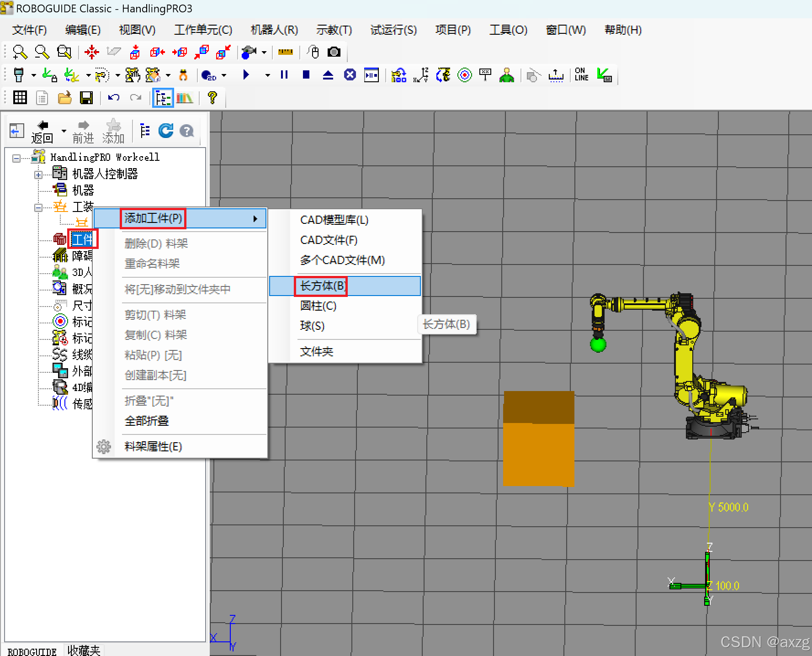Click the top view cube icon
812x656 pixels.
click(135, 52)
